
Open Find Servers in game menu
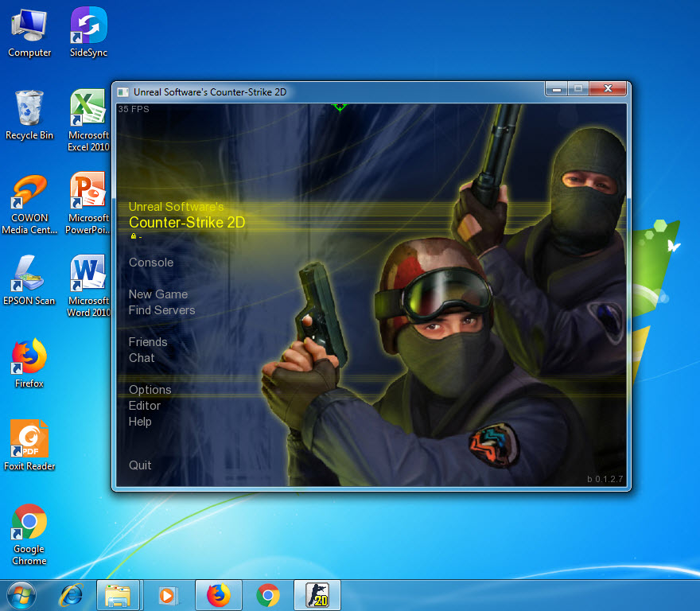(161, 310)
